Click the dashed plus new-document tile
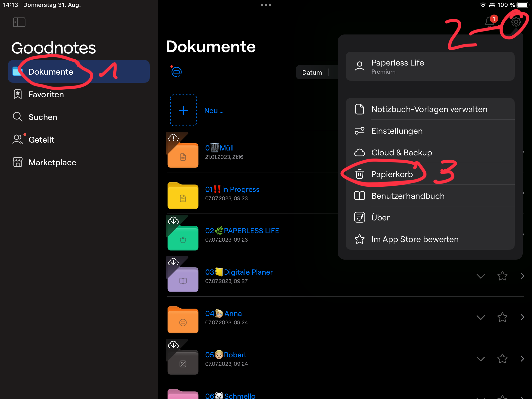Image resolution: width=532 pixels, height=399 pixels. tap(183, 110)
